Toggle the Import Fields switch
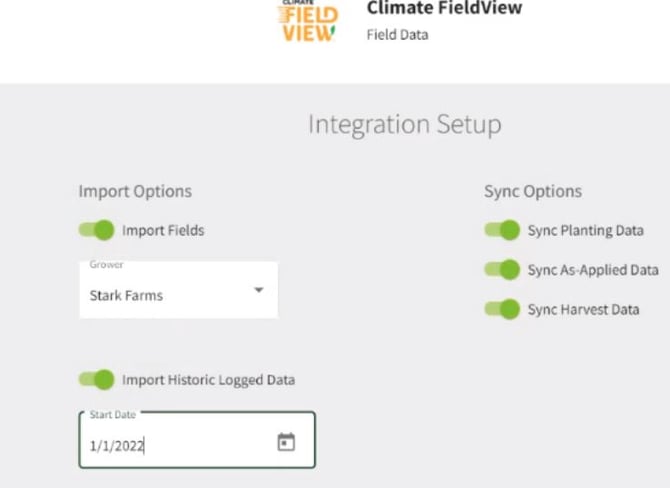The height and width of the screenshot is (488, 670). click(x=97, y=230)
